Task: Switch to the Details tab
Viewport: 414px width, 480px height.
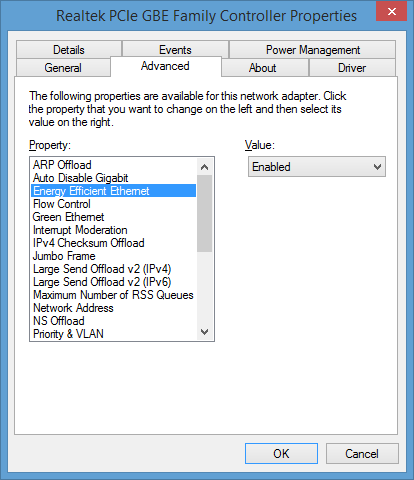Action: [69, 50]
